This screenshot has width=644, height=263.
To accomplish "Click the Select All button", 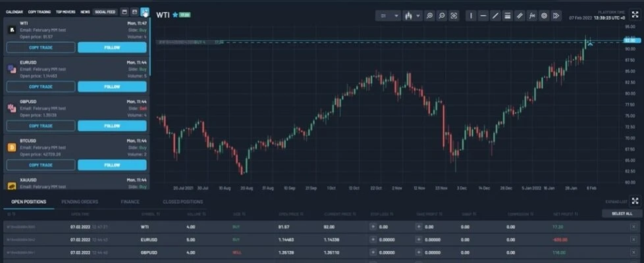I will pos(622,213).
